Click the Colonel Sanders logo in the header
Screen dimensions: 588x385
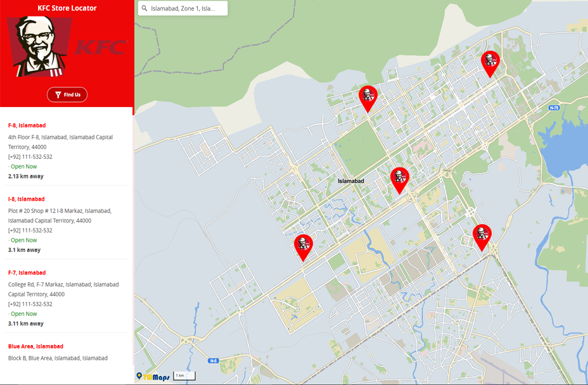[37, 46]
